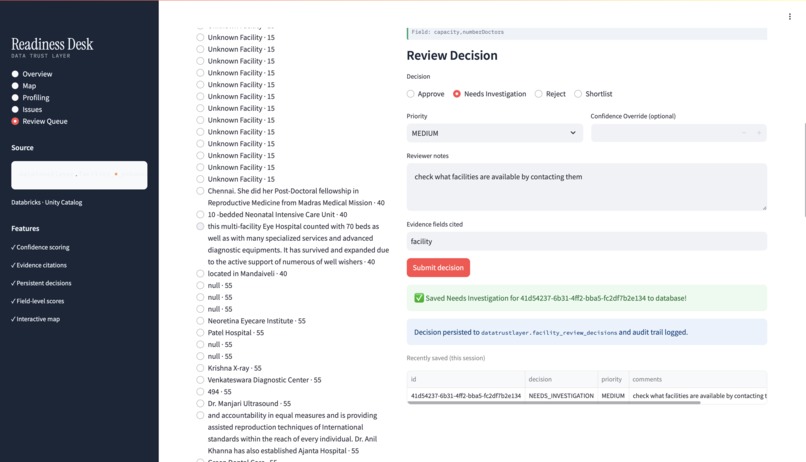Click the capacity.numberDoctors field code block
The image size is (806, 462).
pyautogui.click(x=587, y=32)
